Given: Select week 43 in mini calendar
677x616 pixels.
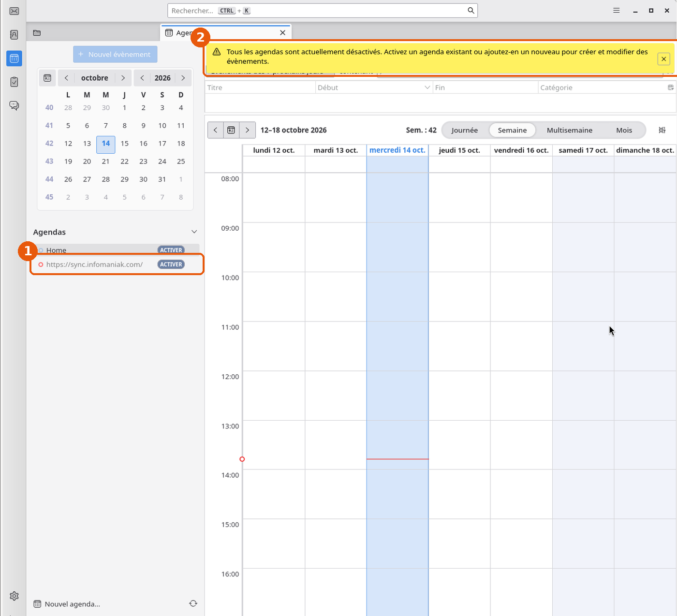Looking at the screenshot, I should (x=49, y=161).
